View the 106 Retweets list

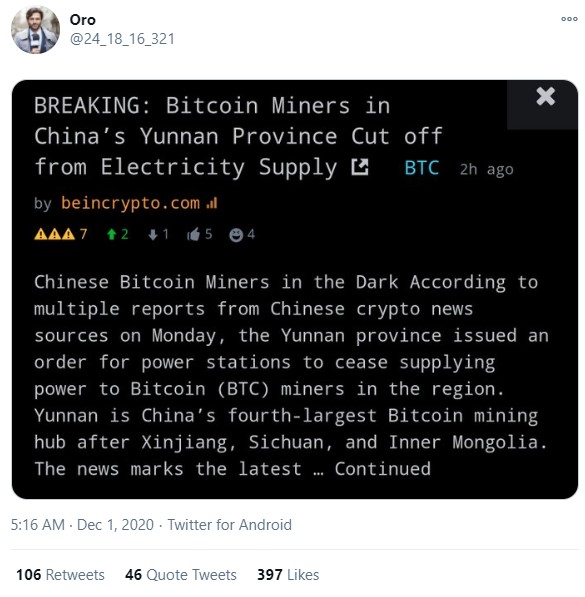pos(60,575)
